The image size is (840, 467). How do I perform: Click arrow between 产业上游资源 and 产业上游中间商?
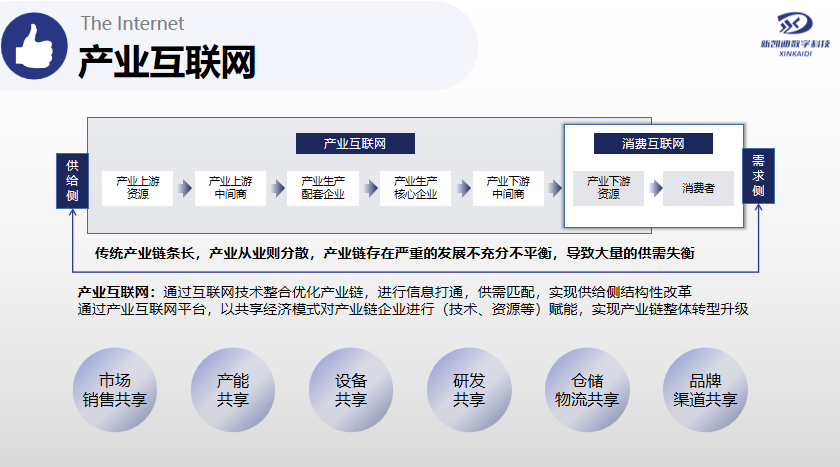click(185, 188)
